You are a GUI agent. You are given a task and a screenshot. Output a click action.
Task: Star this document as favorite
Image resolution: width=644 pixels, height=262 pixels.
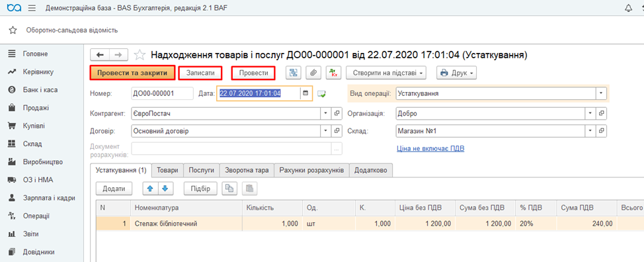click(140, 55)
